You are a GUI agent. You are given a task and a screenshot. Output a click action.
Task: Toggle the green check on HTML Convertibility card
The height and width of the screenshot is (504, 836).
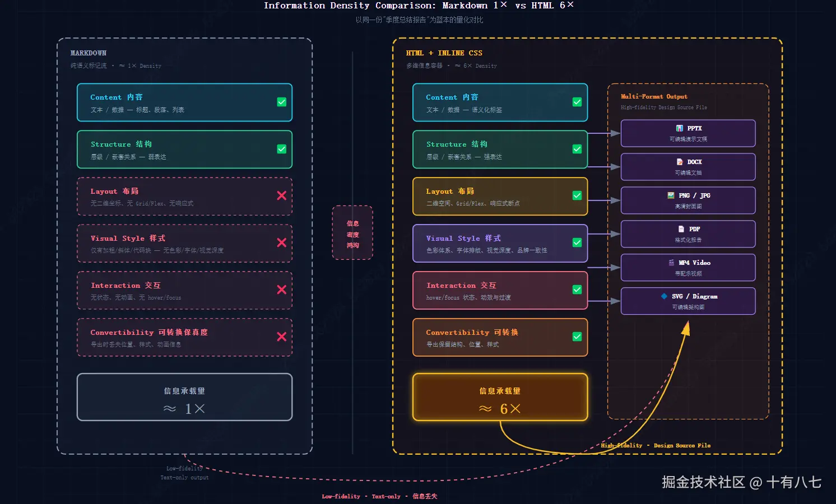click(577, 337)
